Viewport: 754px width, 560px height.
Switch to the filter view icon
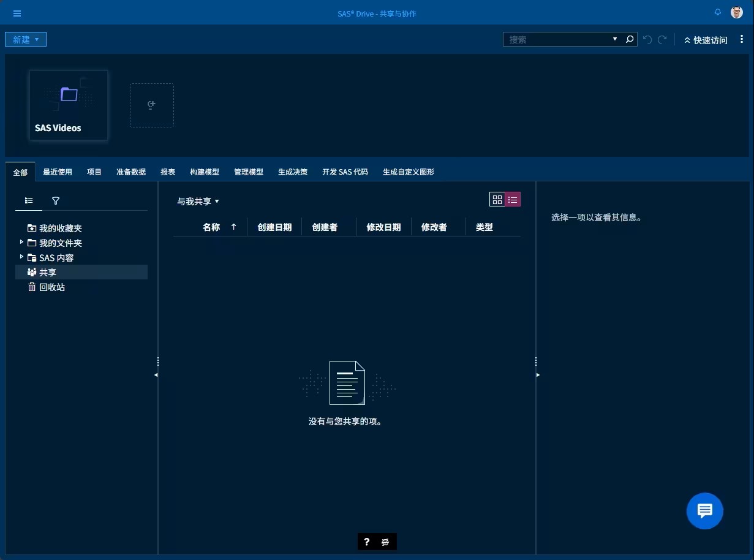pyautogui.click(x=56, y=200)
